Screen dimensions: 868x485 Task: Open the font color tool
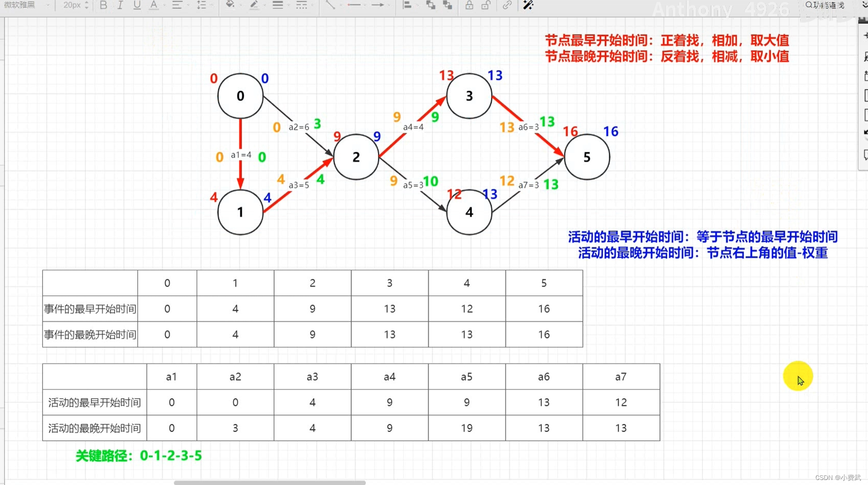154,5
